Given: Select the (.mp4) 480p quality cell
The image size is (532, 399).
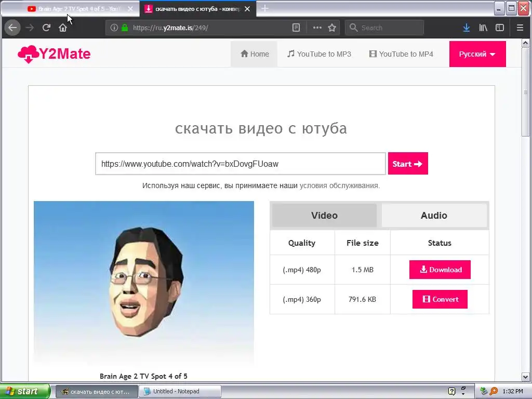Looking at the screenshot, I should pos(302,270).
